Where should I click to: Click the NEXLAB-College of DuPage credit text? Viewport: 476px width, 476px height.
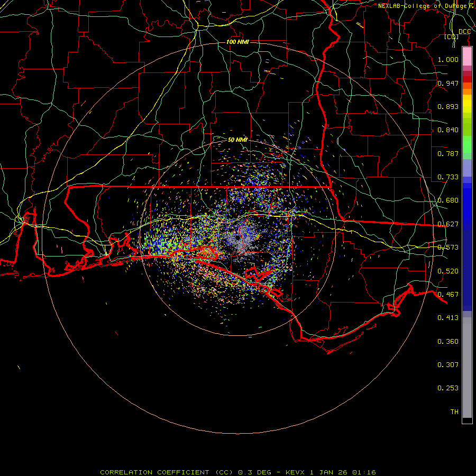coord(426,6)
